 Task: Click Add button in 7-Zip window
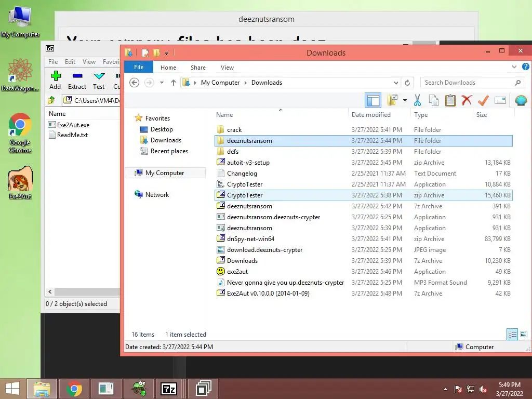coord(55,81)
